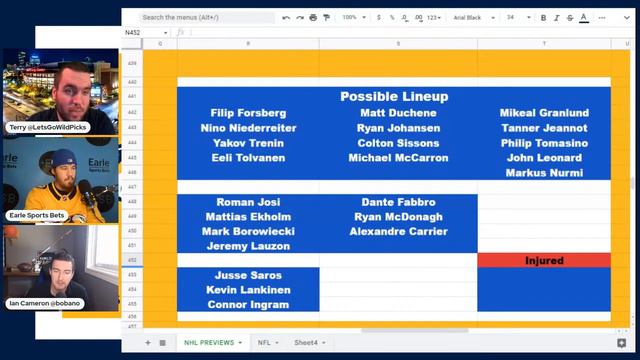Select the Kevin Lankinen cell
640x360 pixels.
pyautogui.click(x=248, y=290)
